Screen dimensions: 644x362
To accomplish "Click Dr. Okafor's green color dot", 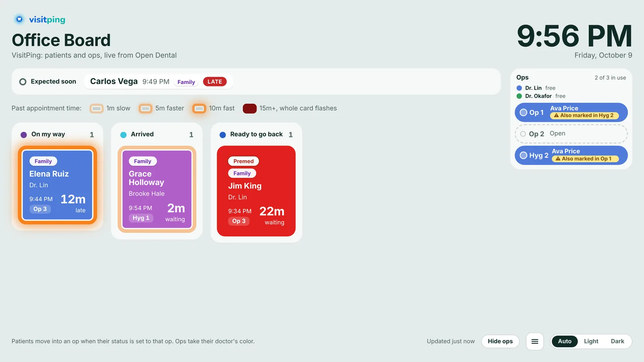I will pos(519,96).
